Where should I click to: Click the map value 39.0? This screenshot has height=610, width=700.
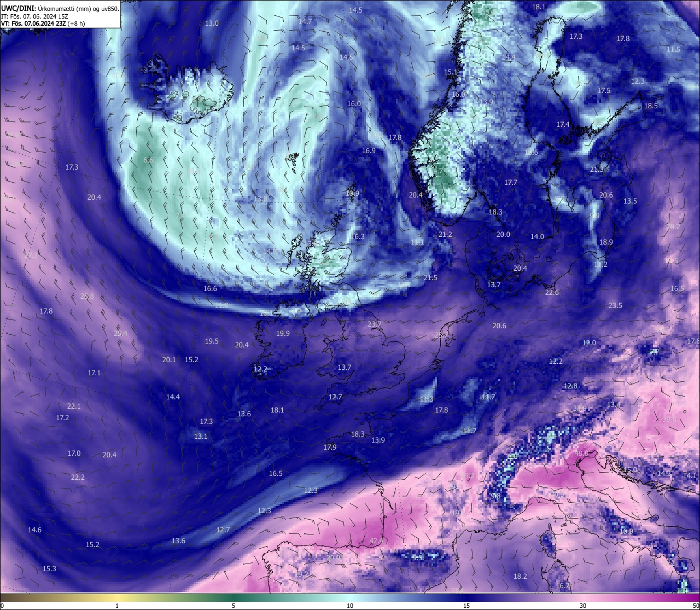[x=669, y=419]
